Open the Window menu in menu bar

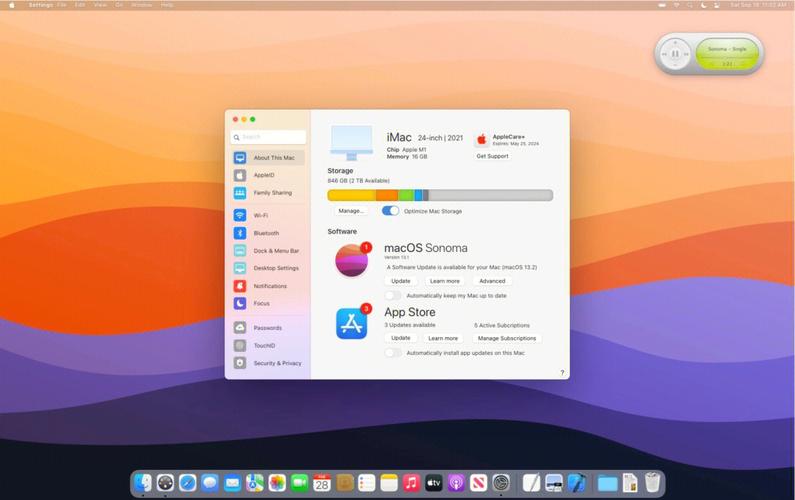click(141, 5)
